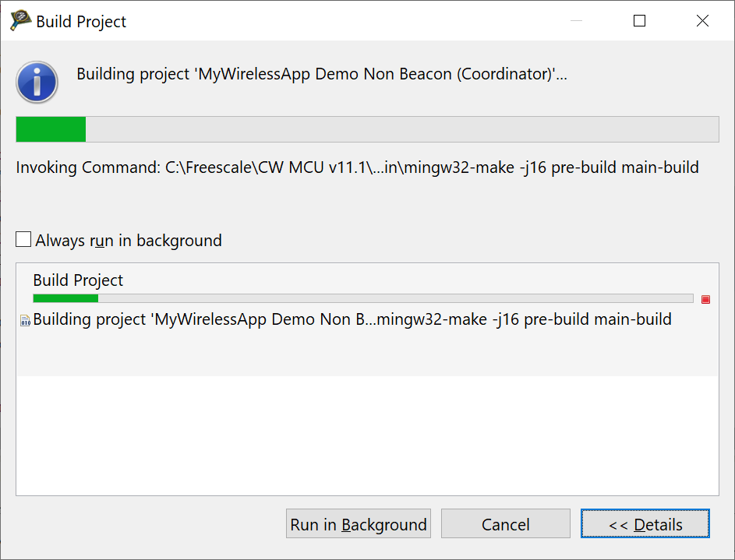Image resolution: width=735 pixels, height=560 pixels.
Task: Click the green filled part of top progress bar
Action: pyautogui.click(x=51, y=129)
